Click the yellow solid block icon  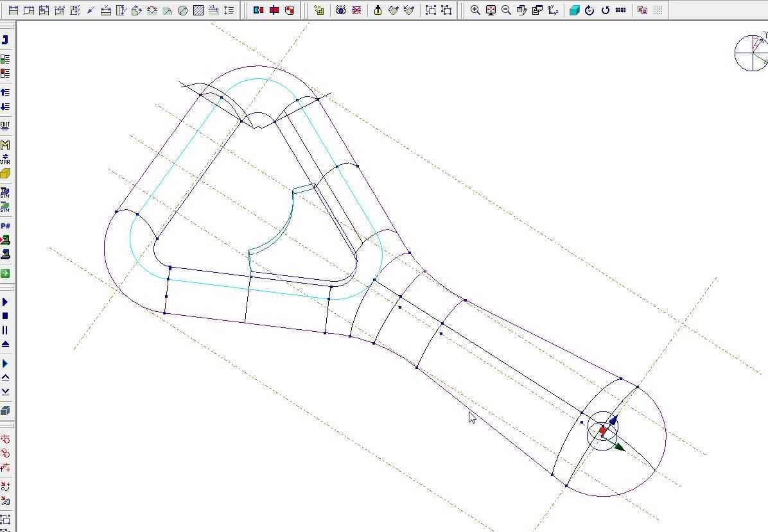coord(5,174)
